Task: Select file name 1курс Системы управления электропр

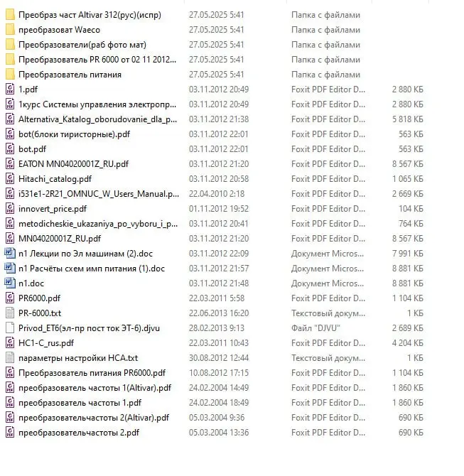Action: pos(97,104)
